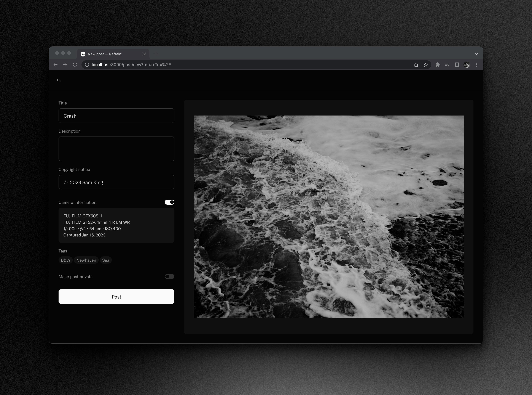The image size is (532, 395).
Task: Focus the Description text area
Action: tap(116, 149)
